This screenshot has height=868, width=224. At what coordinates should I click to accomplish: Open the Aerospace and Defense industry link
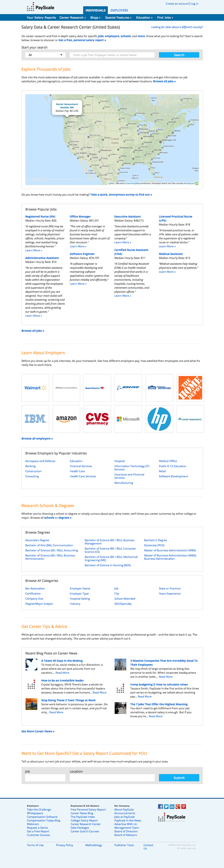(40, 461)
